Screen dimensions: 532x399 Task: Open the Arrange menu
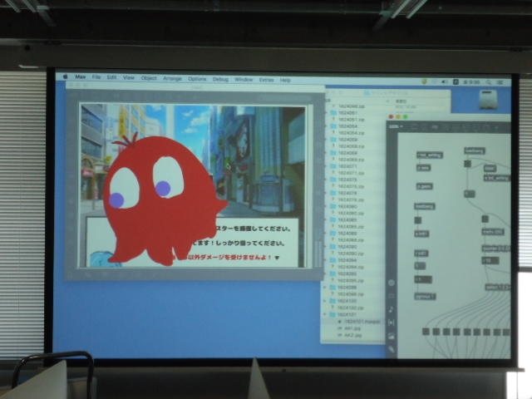[172, 78]
